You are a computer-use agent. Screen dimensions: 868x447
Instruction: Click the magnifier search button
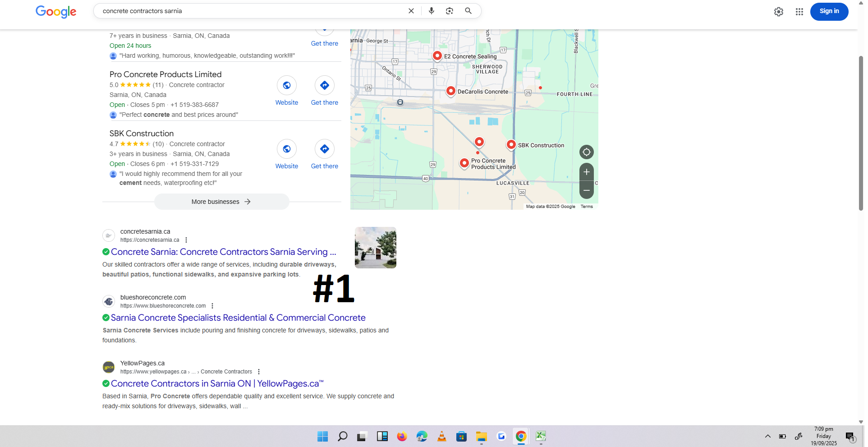pyautogui.click(x=468, y=11)
